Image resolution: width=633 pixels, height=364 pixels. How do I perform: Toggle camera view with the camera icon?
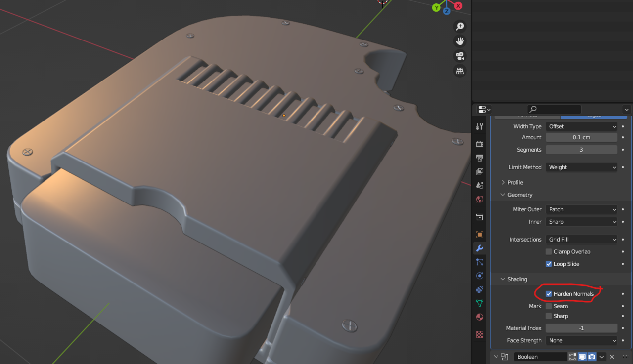pos(460,56)
